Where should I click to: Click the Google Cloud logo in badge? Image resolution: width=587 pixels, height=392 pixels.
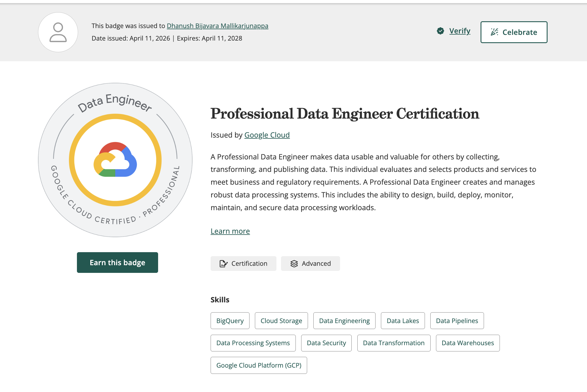click(115, 159)
